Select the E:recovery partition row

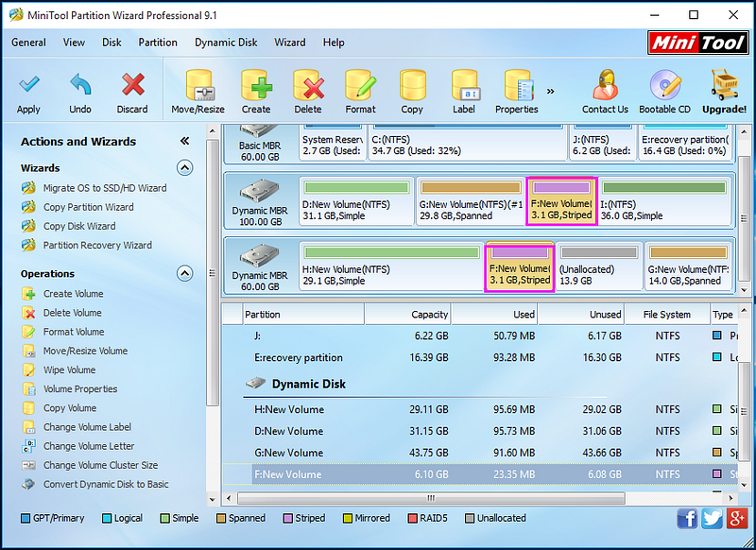[x=480, y=357]
